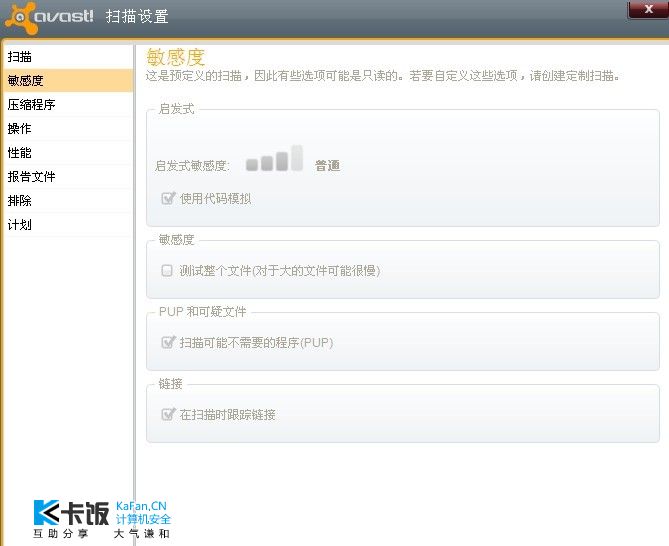Open the 扫描 settings page
This screenshot has width=669, height=546.
point(68,57)
